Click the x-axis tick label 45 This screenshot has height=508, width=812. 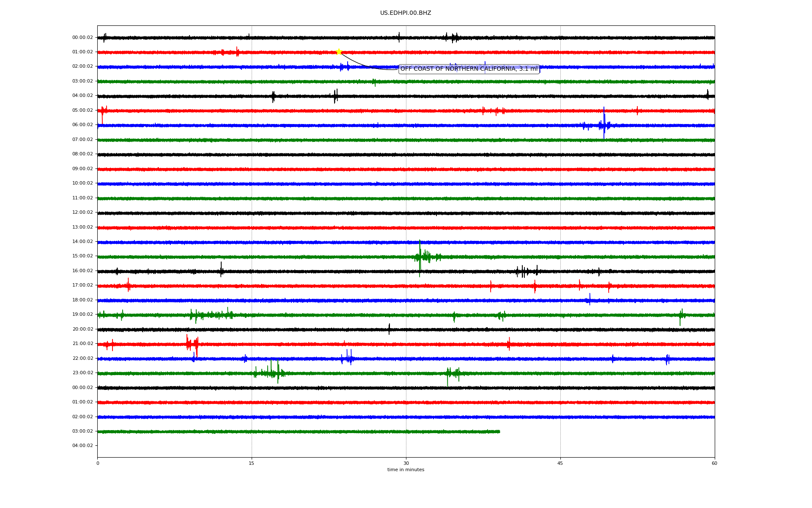[560, 463]
